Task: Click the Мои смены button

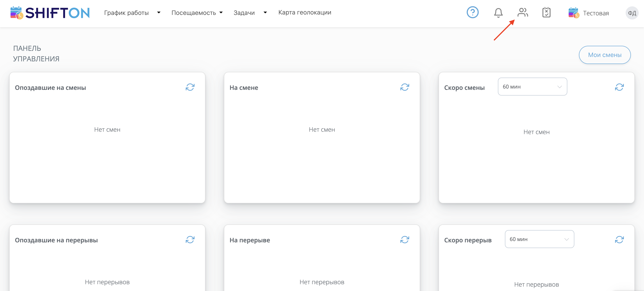Action: click(605, 55)
